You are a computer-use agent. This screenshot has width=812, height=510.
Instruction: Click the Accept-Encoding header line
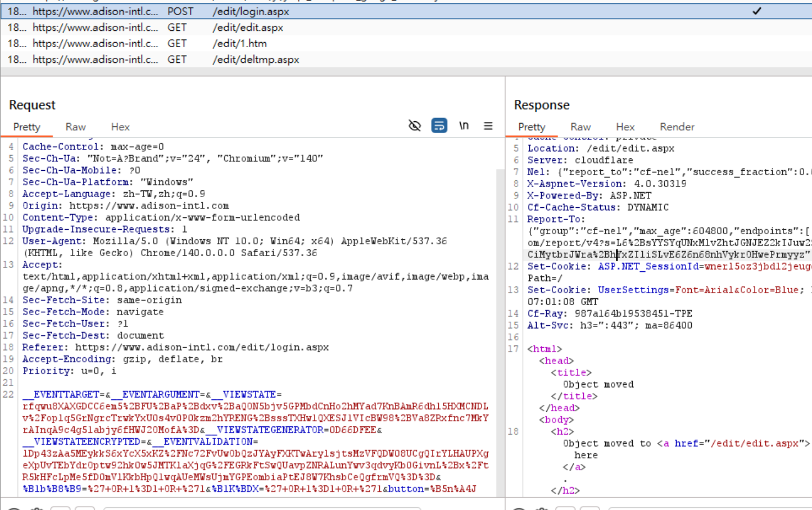[x=123, y=359]
